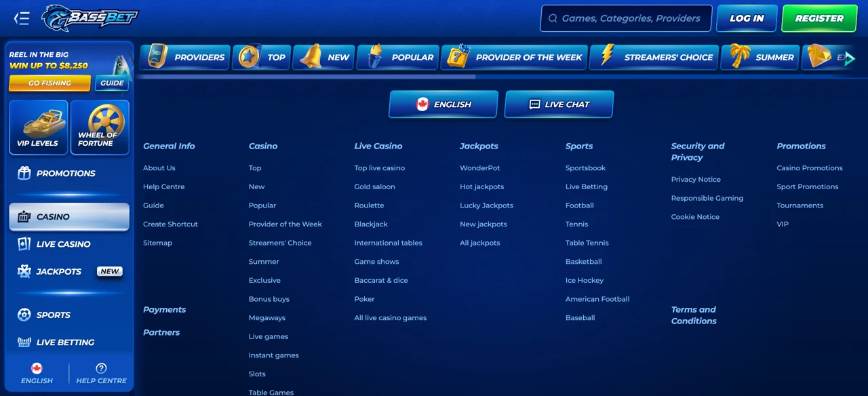Open the VIP promotions link

click(x=783, y=224)
